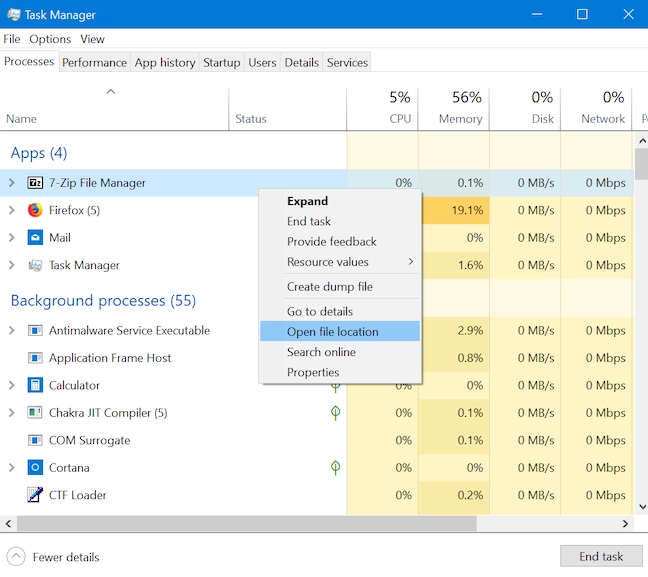Click the COM Surrogate icon

tap(35, 440)
